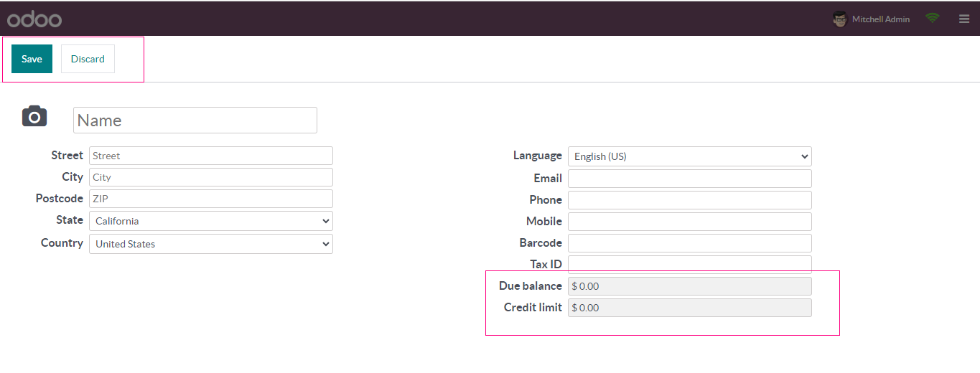Open the Mitchell Admin user menu
Screen dimensions: 980x373
pyautogui.click(x=880, y=19)
